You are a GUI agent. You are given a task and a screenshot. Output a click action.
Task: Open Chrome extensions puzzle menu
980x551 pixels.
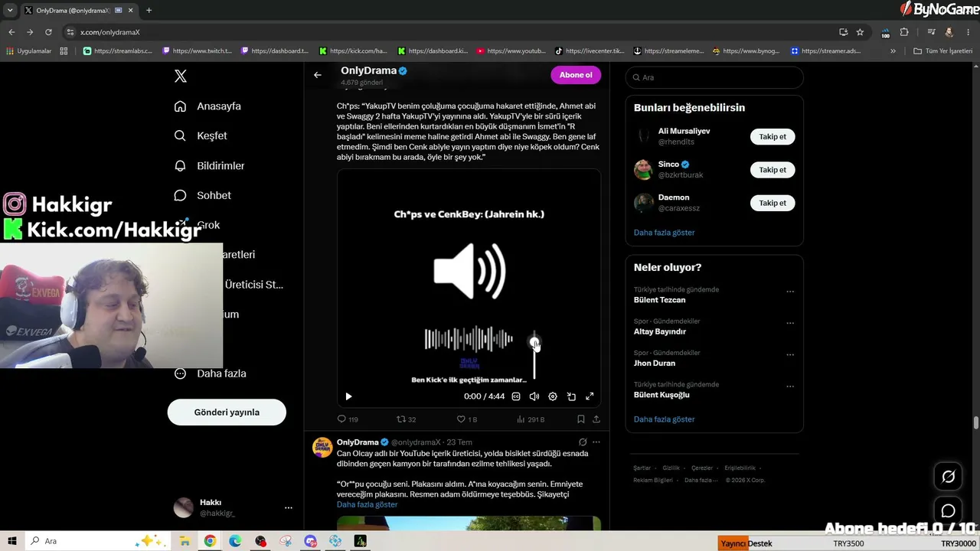(x=904, y=32)
